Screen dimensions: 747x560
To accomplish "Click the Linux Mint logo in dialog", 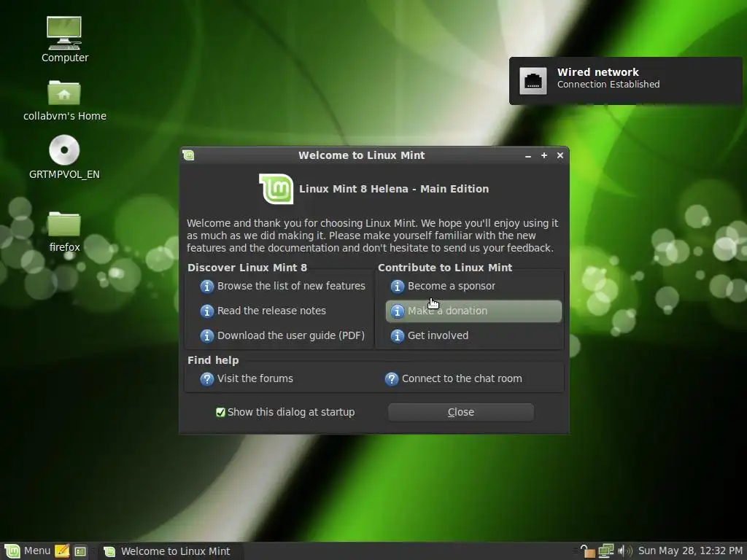I will click(x=276, y=189).
